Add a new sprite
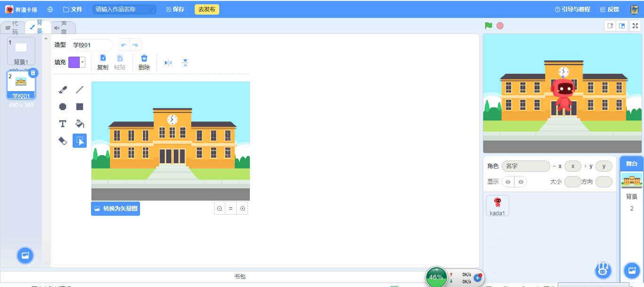Viewport: 644px width, 287px height. coord(603,270)
